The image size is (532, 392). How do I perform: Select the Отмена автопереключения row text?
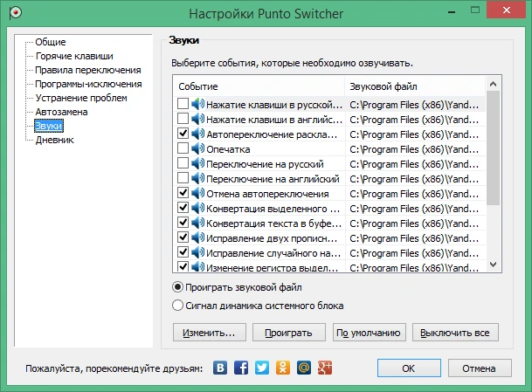[267, 194]
